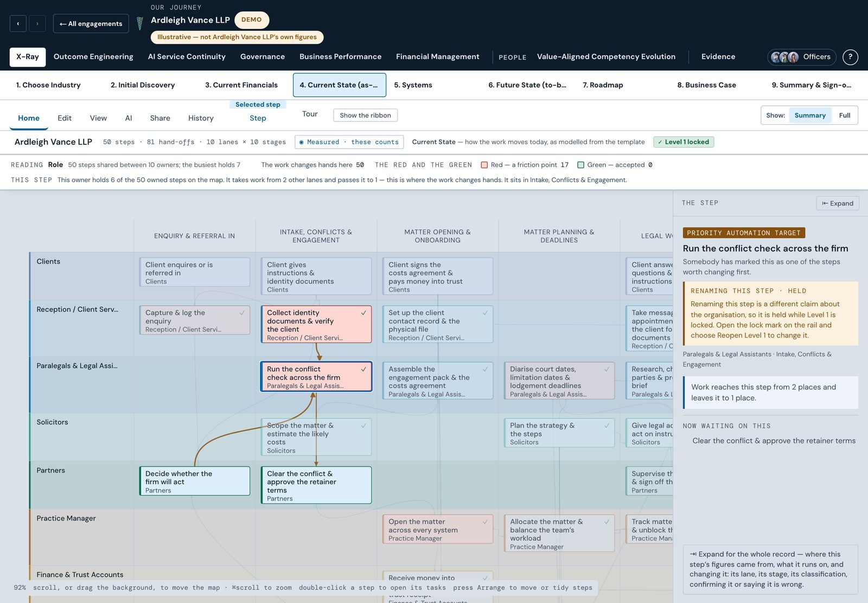Screen dimensions: 868x603
Task: Click the green accepted legend swatch
Action: click(580, 165)
